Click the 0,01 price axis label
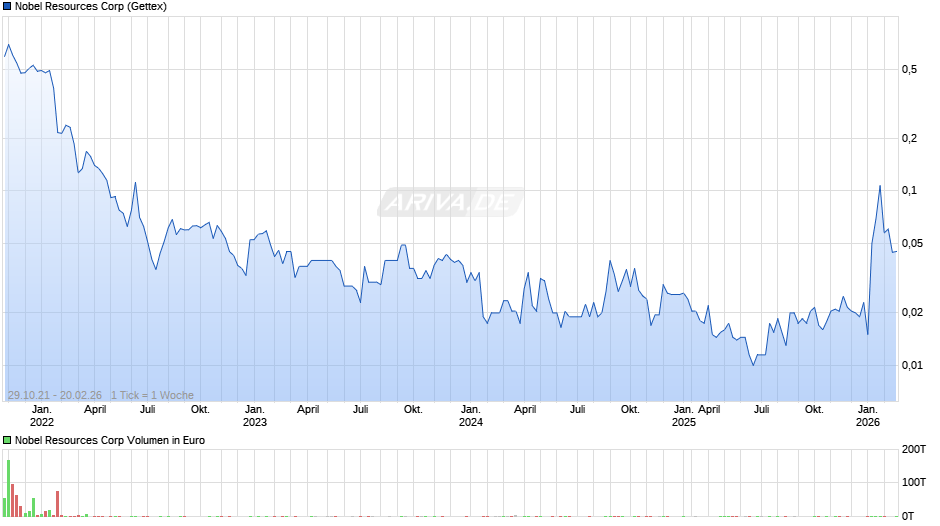 pyautogui.click(x=912, y=365)
